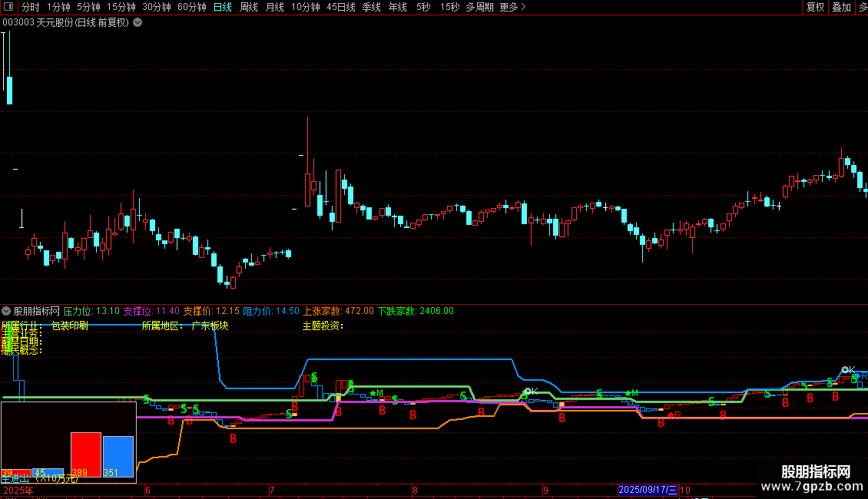Expand the 股朋指标网 indicator panel dropdown arrow

6,311
